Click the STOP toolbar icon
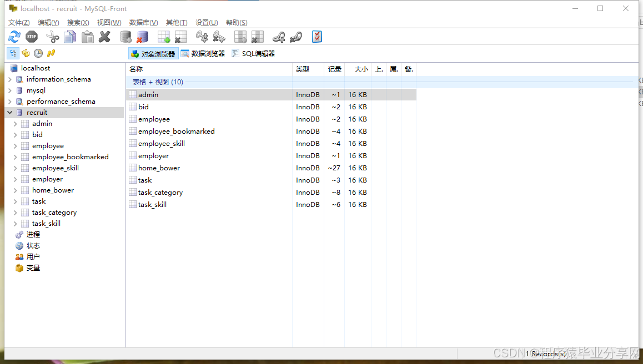This screenshot has height=364, width=643. (32, 37)
